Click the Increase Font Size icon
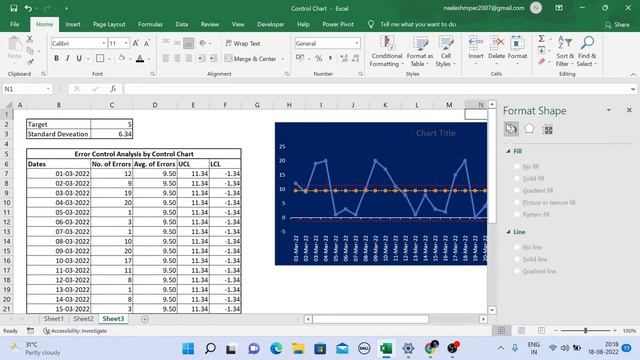The image size is (640, 360). point(136,43)
